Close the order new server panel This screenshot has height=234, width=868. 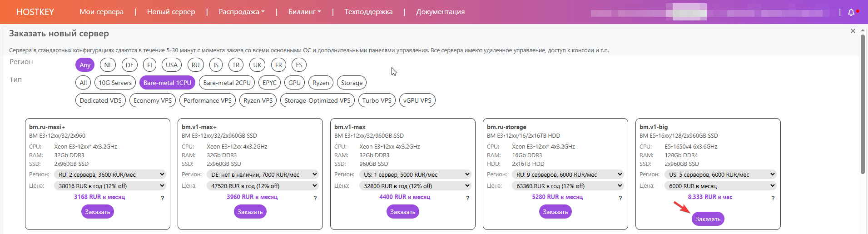853,31
